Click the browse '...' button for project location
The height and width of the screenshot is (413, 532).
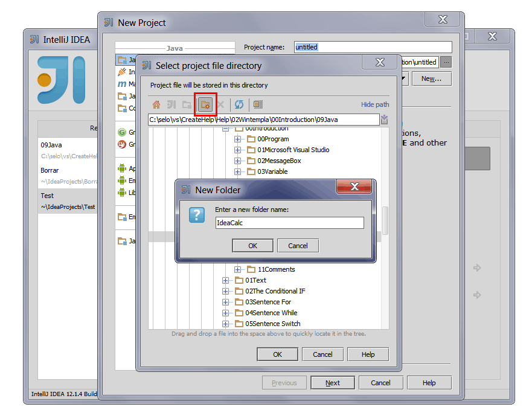point(446,62)
